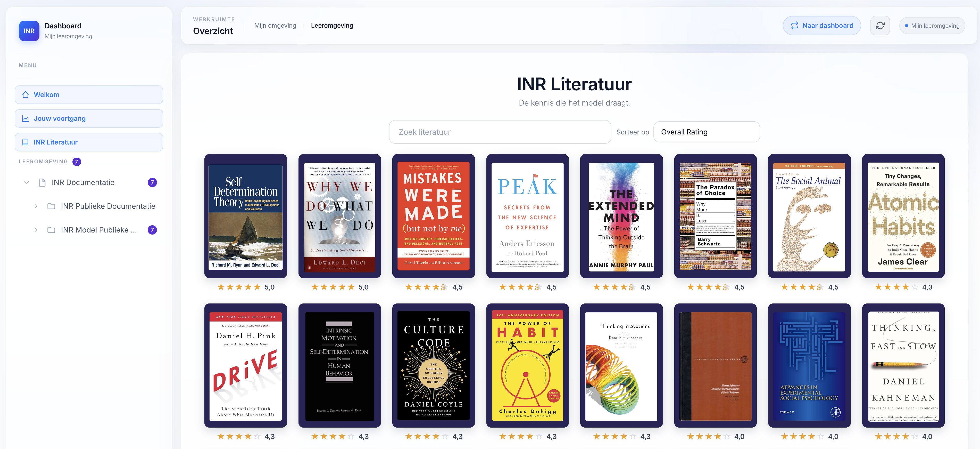Click the Naar dashboard button
980x449 pixels.
click(822, 26)
